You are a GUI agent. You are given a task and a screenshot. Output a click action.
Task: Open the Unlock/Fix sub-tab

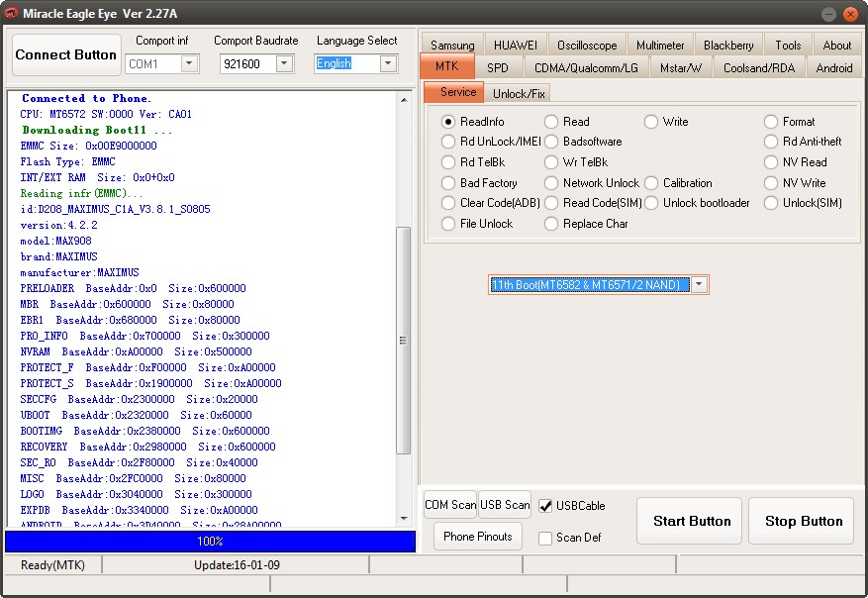click(x=519, y=94)
